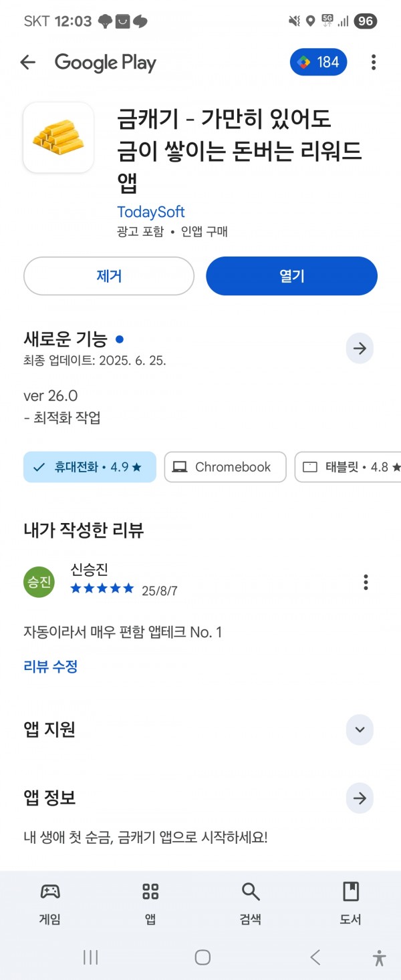The image size is (401, 980).
Task: Tap the gold bars app icon
Action: 58,138
